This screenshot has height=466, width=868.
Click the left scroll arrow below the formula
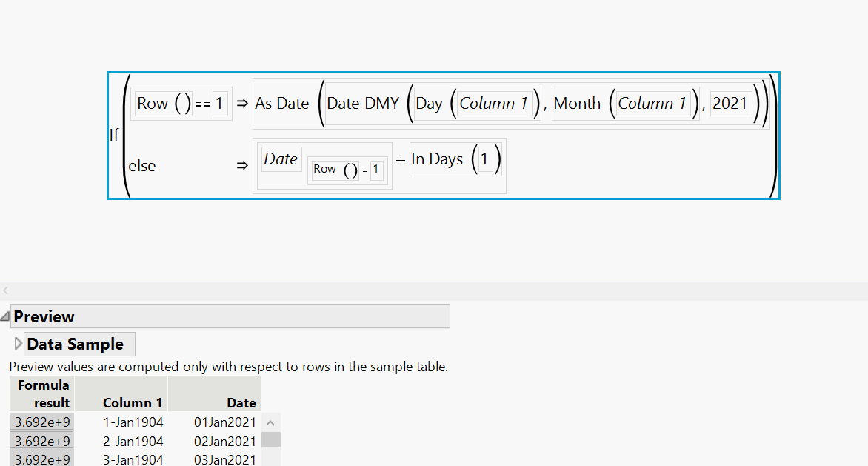click(6, 290)
